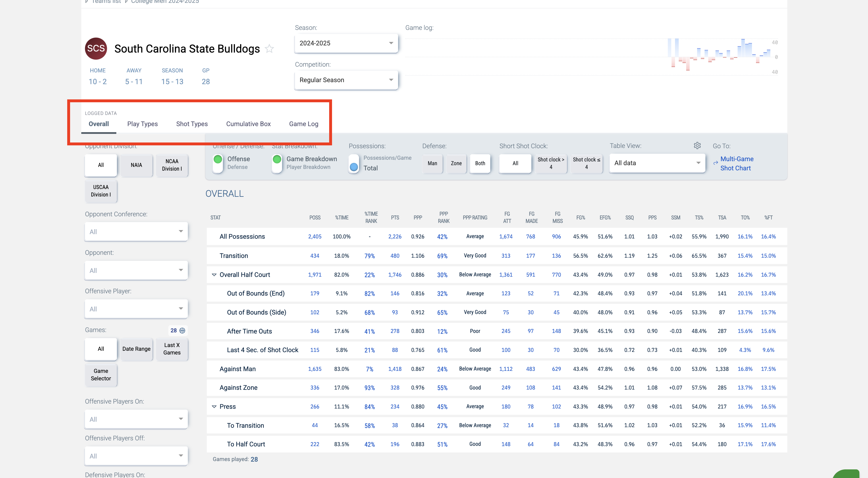Click the Multi-Game Shot Chart arrow icon
Screen dimensions: 868x478
click(715, 163)
